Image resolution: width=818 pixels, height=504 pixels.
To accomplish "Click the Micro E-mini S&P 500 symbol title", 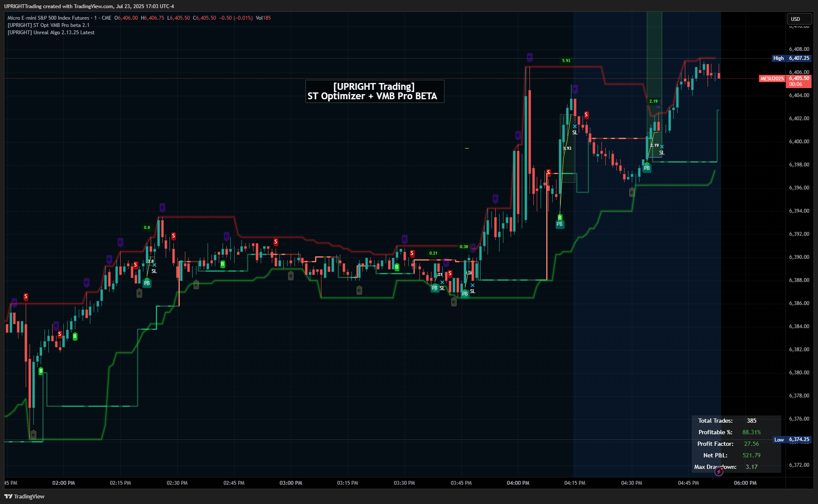I will pos(48,18).
